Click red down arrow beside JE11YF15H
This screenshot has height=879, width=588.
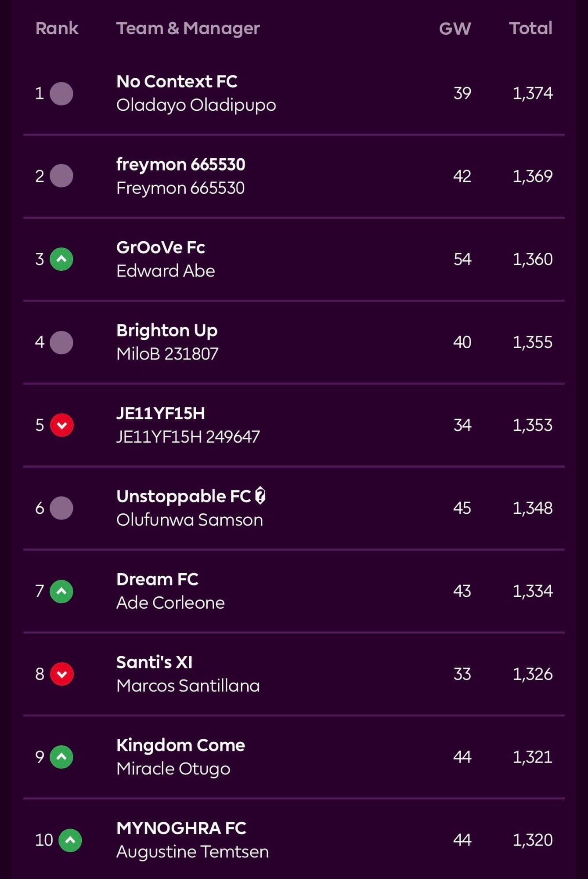click(x=61, y=425)
